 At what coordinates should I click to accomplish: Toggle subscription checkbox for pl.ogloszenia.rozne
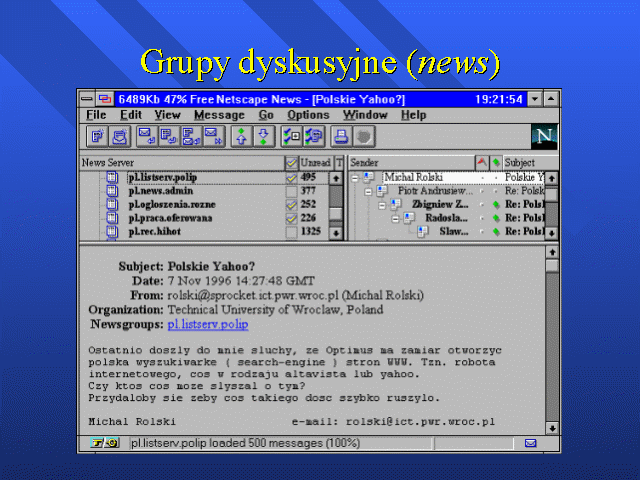click(291, 204)
